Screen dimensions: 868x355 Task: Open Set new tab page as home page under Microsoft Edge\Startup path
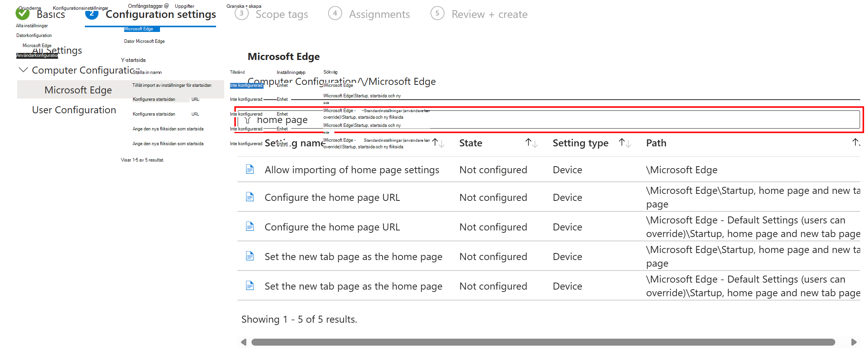[x=353, y=257]
